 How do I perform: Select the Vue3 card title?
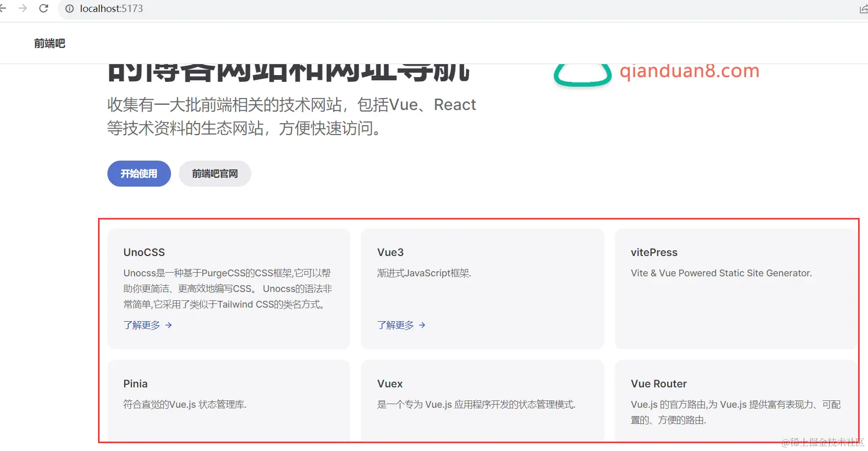[390, 252]
